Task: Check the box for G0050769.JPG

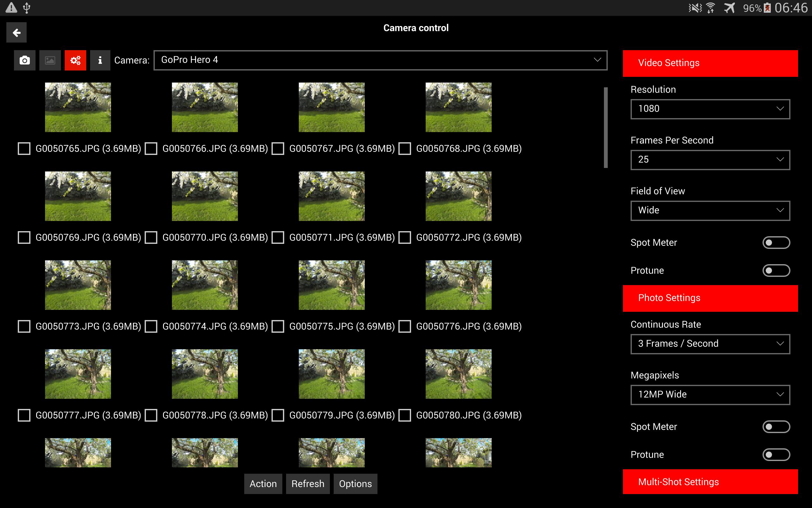Action: pos(24,237)
